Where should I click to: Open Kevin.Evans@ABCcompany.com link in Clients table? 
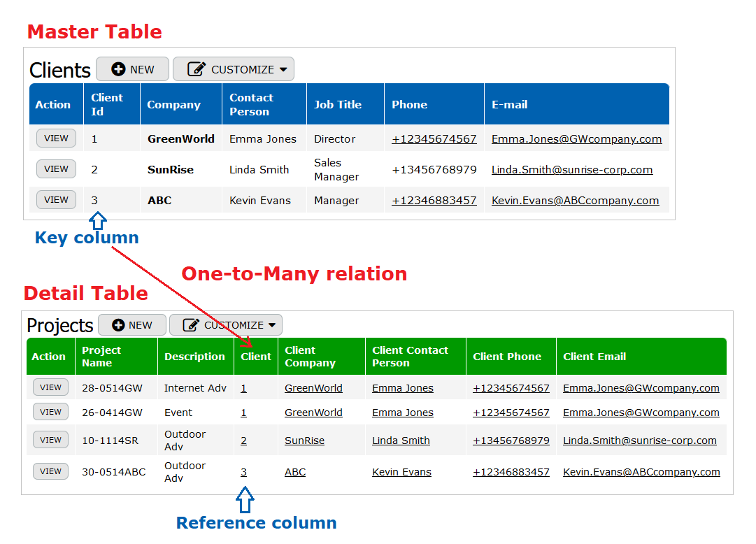(x=575, y=201)
